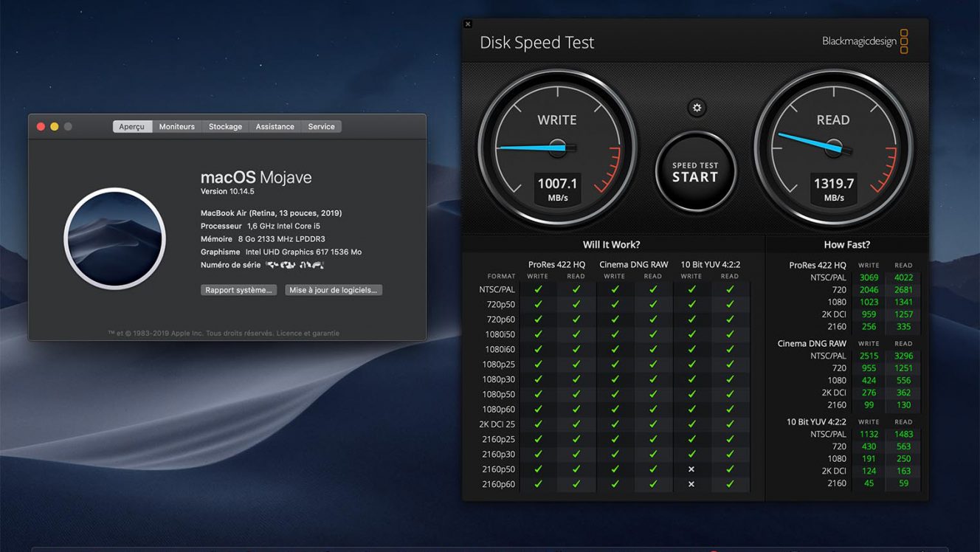Click the macOS Mojave desert icon
Image resolution: width=980 pixels, height=552 pixels.
pyautogui.click(x=115, y=238)
